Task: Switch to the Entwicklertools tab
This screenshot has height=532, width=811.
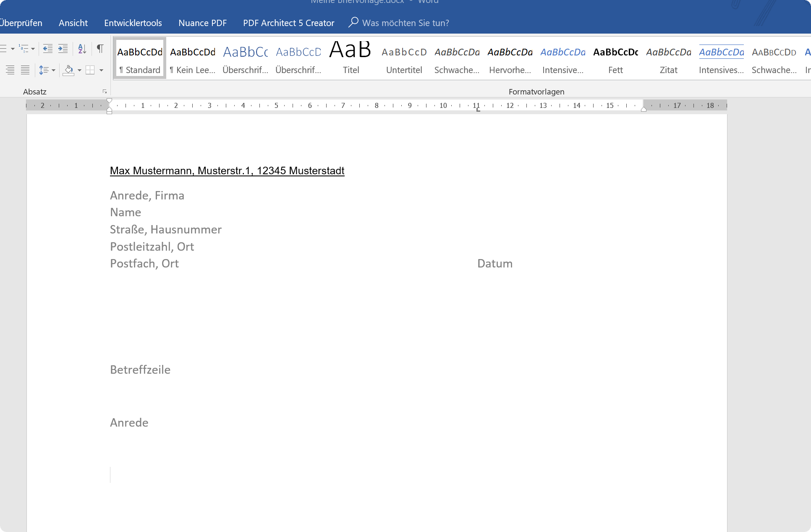Action: tap(133, 23)
